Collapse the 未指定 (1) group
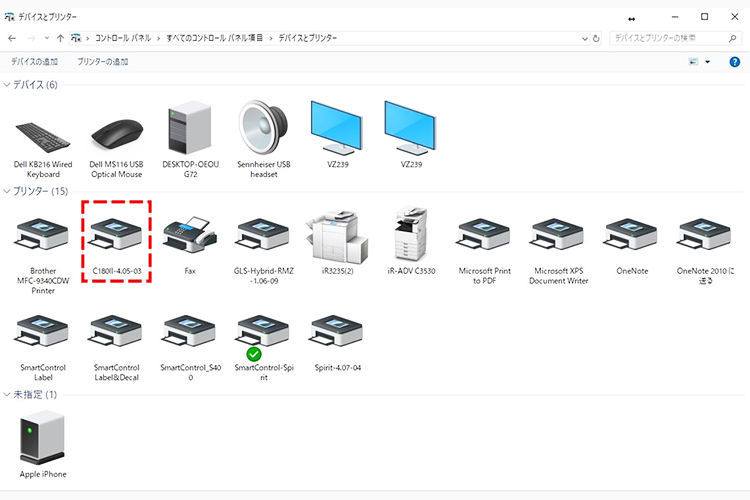This screenshot has width=750, height=500. point(7,395)
